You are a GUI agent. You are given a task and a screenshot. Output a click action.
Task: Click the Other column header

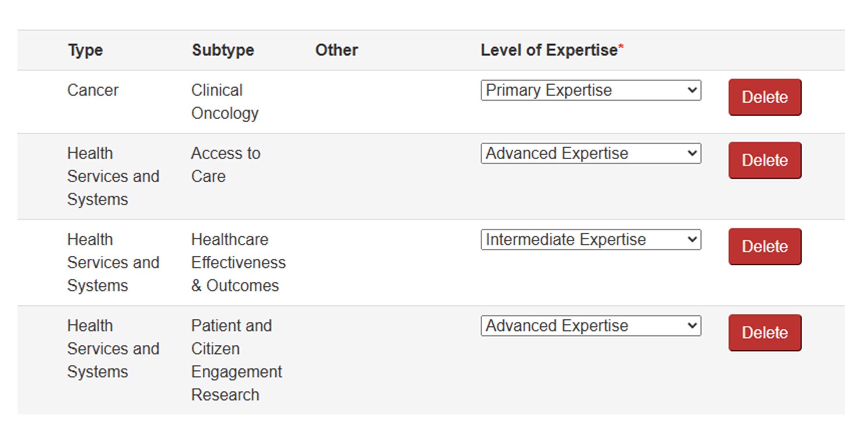point(336,50)
